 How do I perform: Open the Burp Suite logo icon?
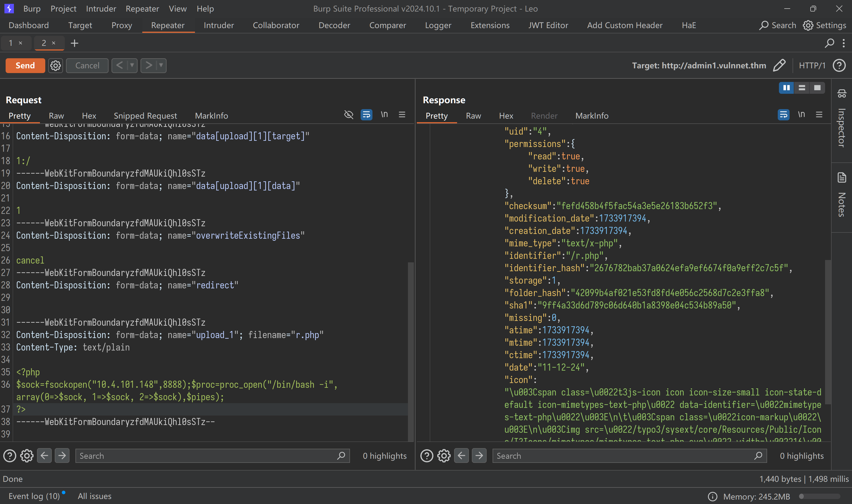[9, 9]
